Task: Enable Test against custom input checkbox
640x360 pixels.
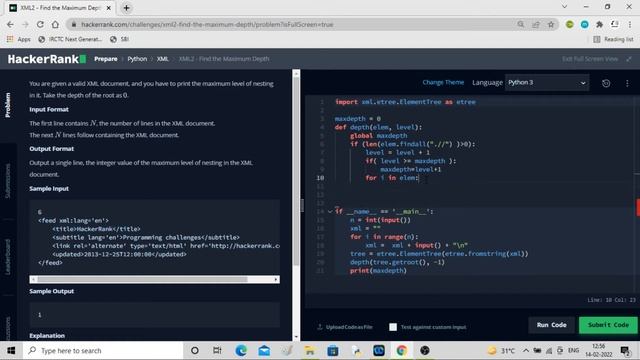Action: click(x=393, y=327)
